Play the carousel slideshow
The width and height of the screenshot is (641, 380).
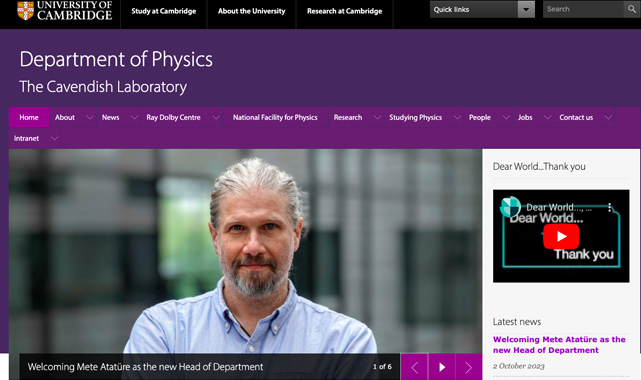tap(442, 367)
